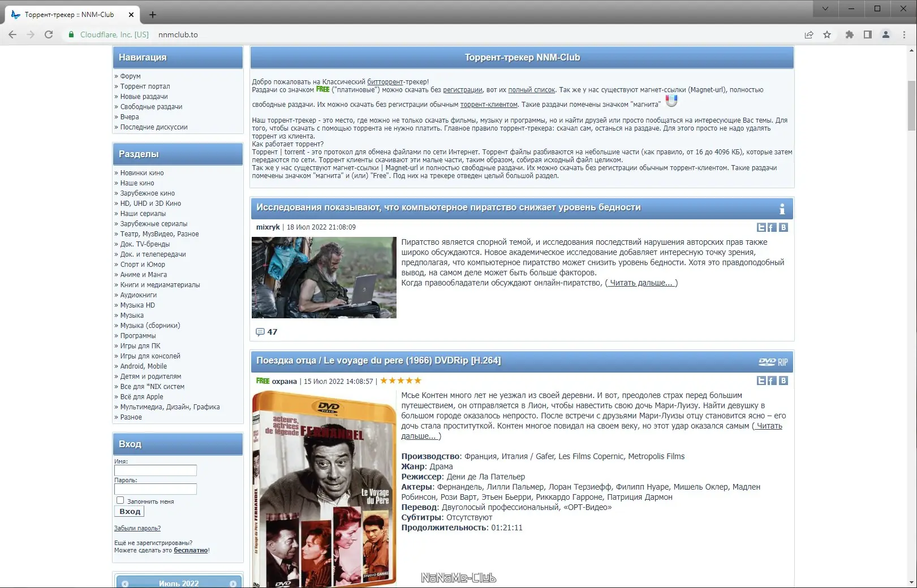The width and height of the screenshot is (917, 588).
Task: Share this page via address bar icon
Action: click(809, 34)
